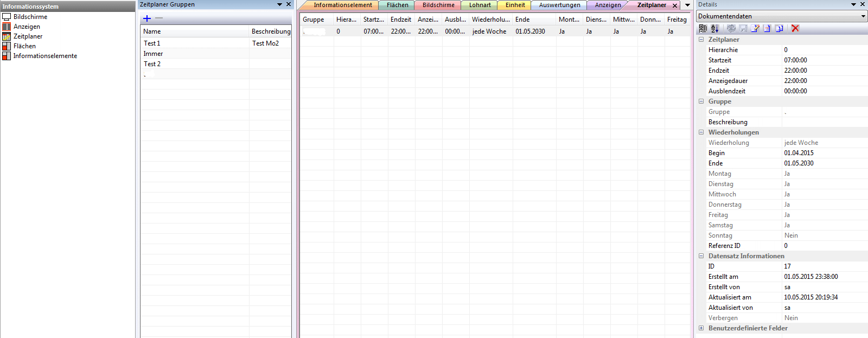868x338 pixels.
Task: Open Informationselemente in the navigation tree
Action: pyautogui.click(x=45, y=56)
